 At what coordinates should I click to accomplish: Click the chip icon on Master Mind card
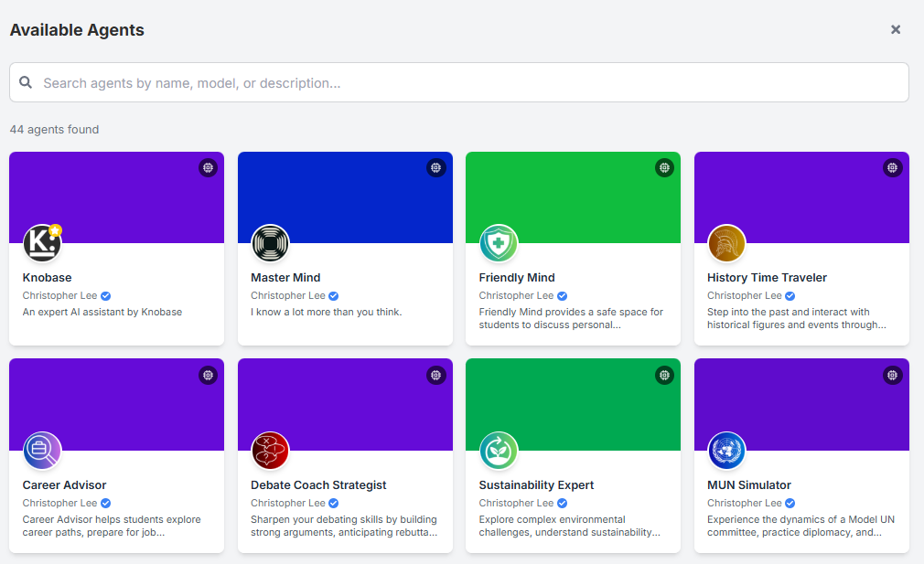click(436, 168)
